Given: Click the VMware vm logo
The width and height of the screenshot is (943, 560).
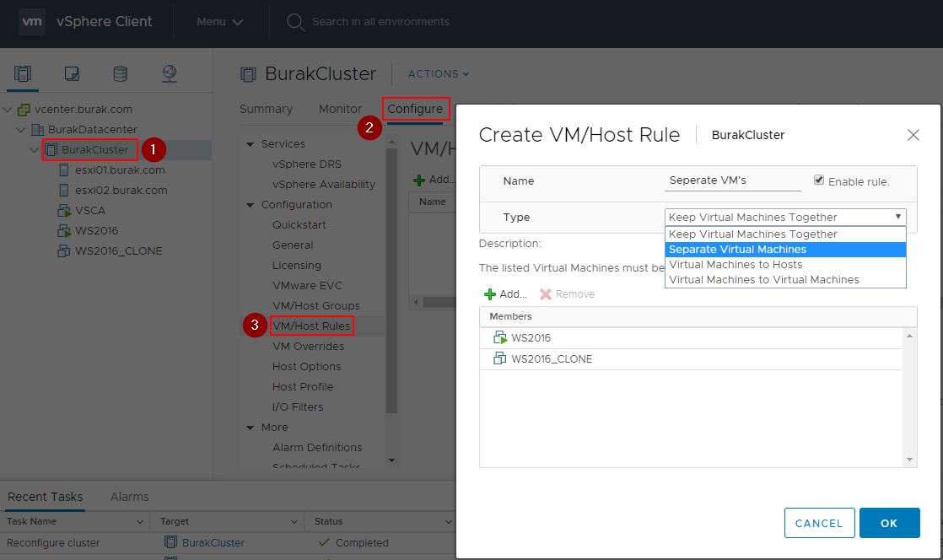Looking at the screenshot, I should coord(32,22).
